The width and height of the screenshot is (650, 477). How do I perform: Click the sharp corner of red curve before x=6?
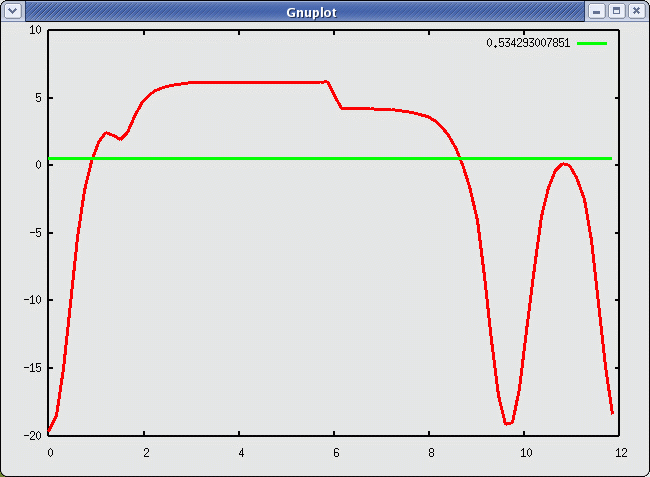pos(326,82)
